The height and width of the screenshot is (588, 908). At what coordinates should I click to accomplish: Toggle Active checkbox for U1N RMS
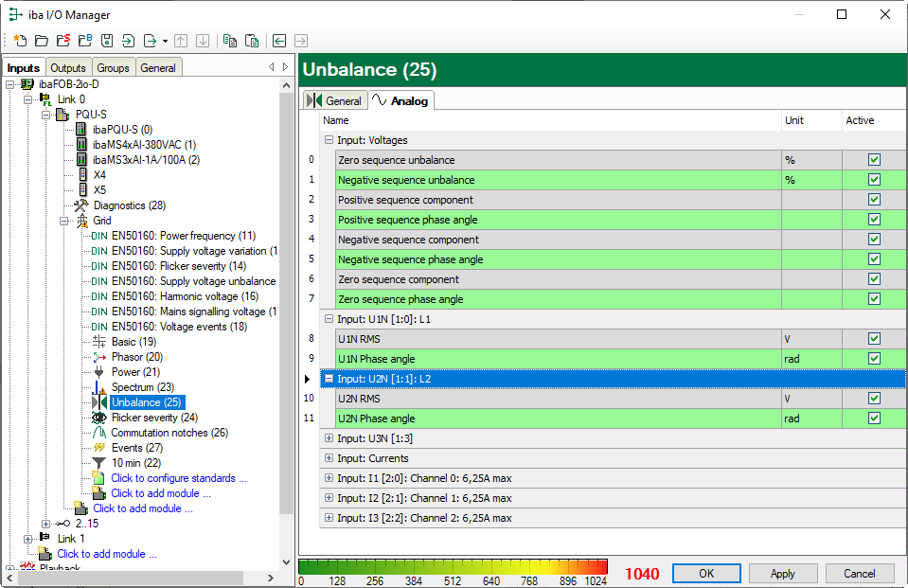tap(874, 339)
